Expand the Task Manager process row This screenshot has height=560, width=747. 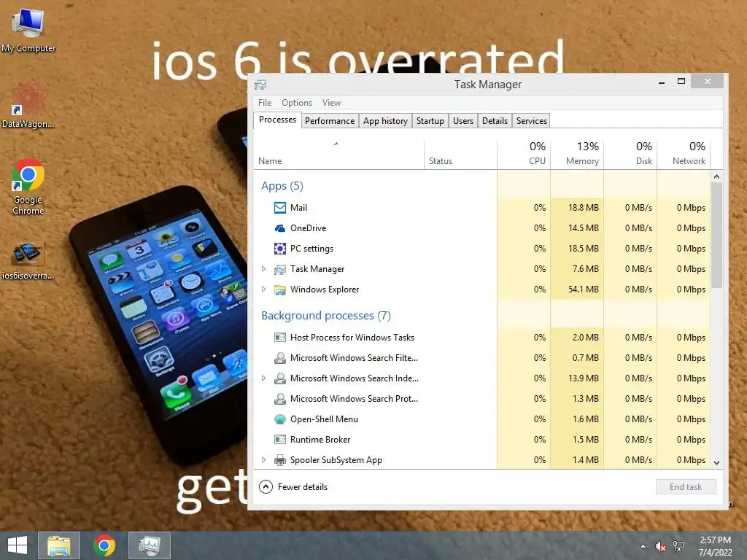263,269
